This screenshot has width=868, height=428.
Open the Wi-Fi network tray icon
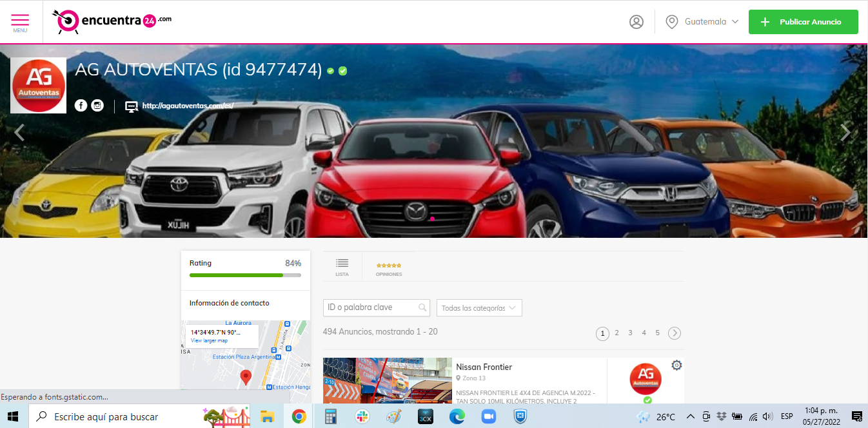(x=753, y=416)
